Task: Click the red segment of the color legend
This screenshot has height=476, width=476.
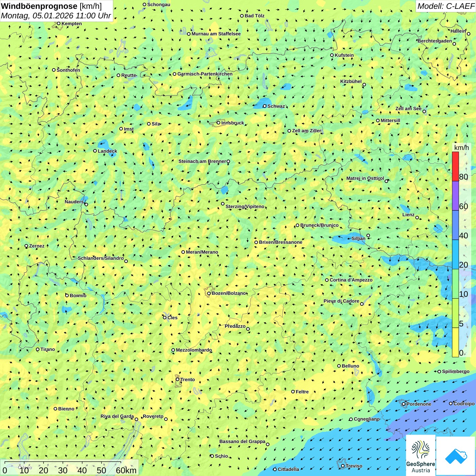Action: pos(455,166)
